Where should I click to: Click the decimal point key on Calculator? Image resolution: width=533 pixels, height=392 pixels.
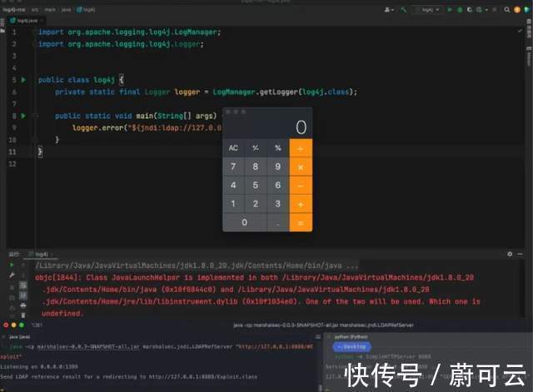point(278,223)
